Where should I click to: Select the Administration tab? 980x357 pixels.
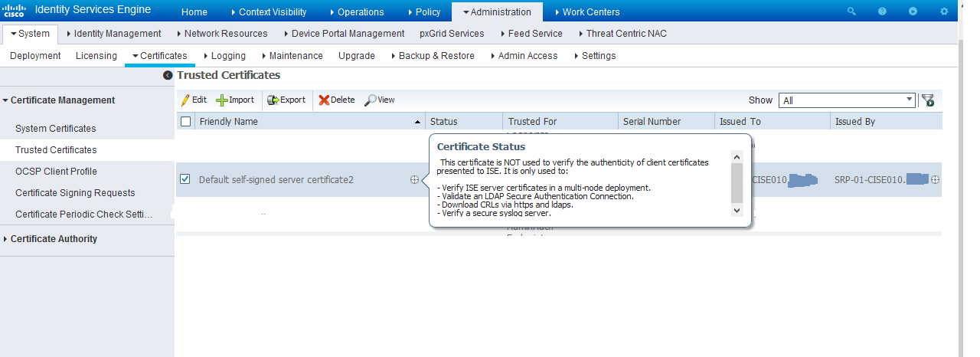[x=497, y=12]
